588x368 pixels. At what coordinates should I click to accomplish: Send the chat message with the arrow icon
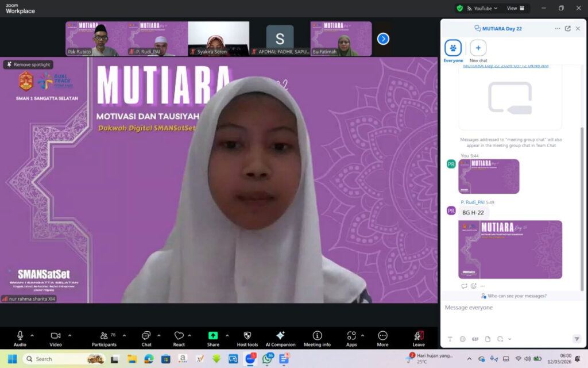tap(577, 339)
